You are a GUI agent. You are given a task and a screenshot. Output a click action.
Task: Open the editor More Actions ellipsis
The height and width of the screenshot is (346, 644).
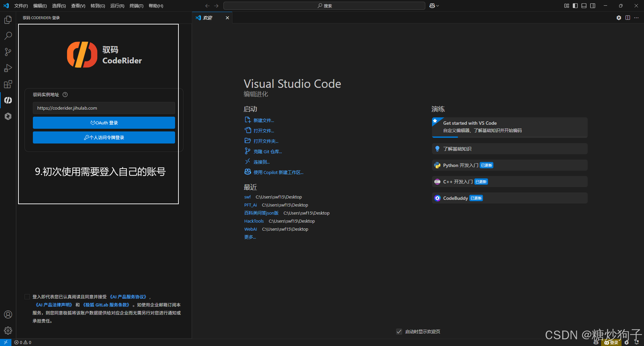(x=636, y=18)
